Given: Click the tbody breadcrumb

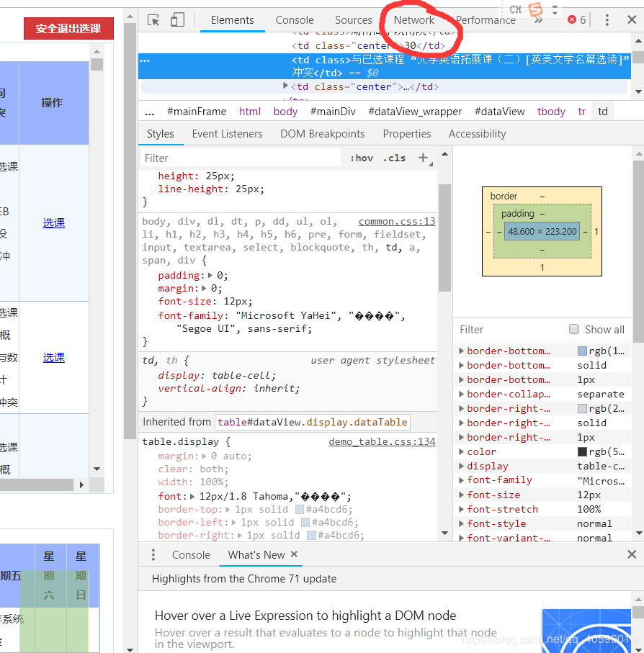Looking at the screenshot, I should (551, 112).
